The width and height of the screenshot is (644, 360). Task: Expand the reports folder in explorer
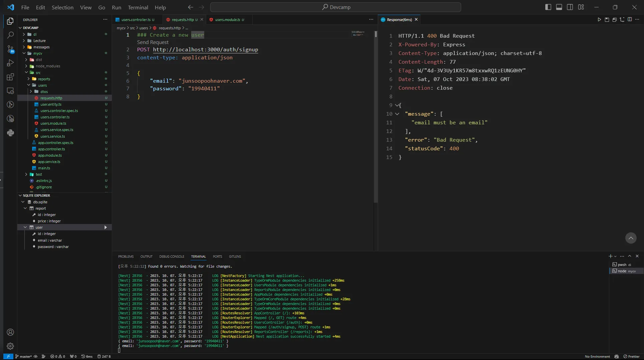tap(44, 79)
